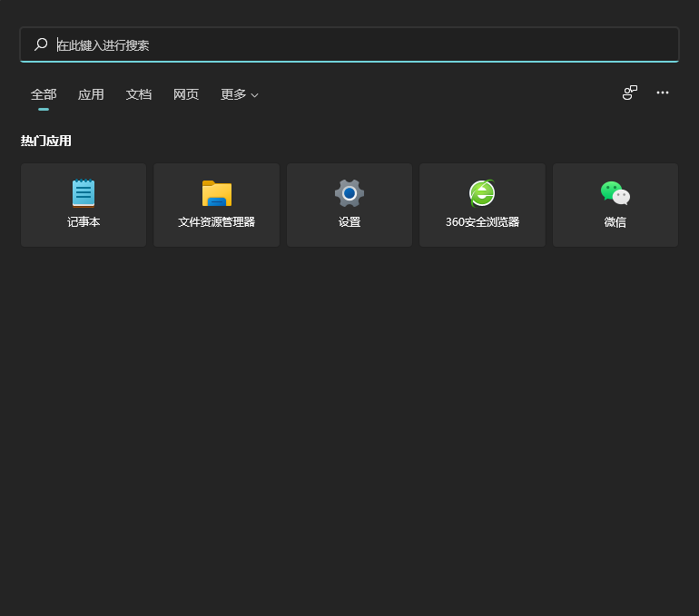The image size is (699, 616).
Task: Click the 设置 text label
Action: (x=349, y=222)
